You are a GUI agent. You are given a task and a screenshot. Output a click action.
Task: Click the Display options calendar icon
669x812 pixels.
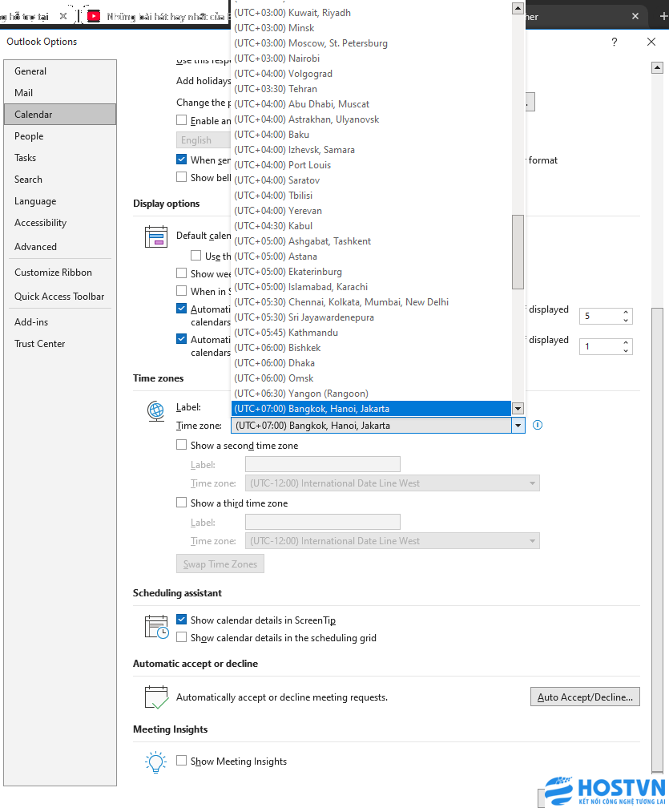click(156, 236)
